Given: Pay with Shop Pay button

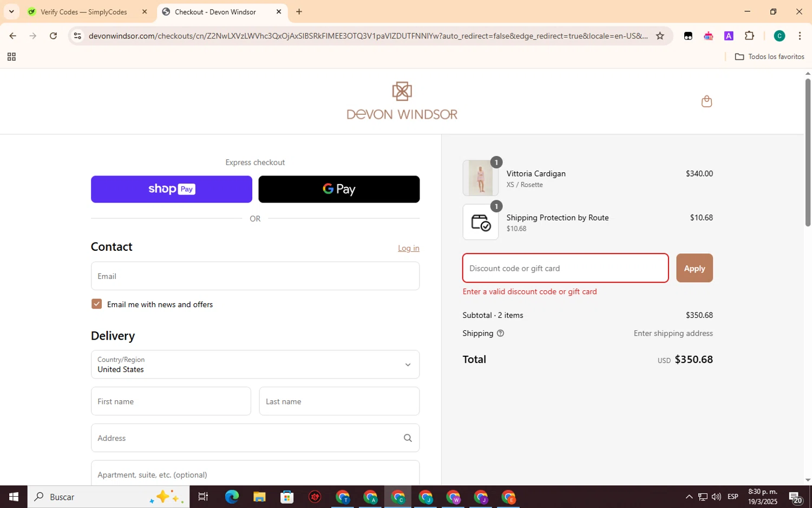Looking at the screenshot, I should [x=172, y=189].
